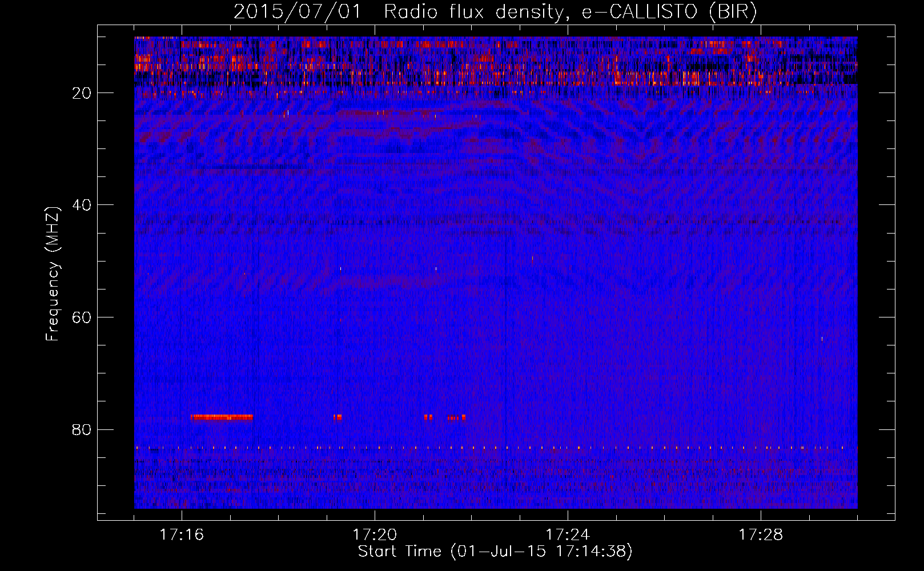Click the "Start Time (01-Jul-15 17:14:38)" axis label
The width and height of the screenshot is (924, 571).
click(x=495, y=552)
